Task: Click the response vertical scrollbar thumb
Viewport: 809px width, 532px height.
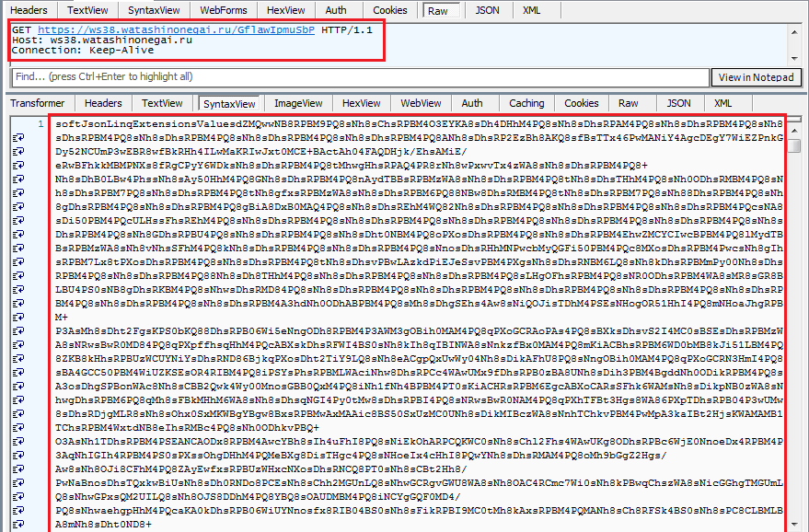Action: tap(793, 145)
